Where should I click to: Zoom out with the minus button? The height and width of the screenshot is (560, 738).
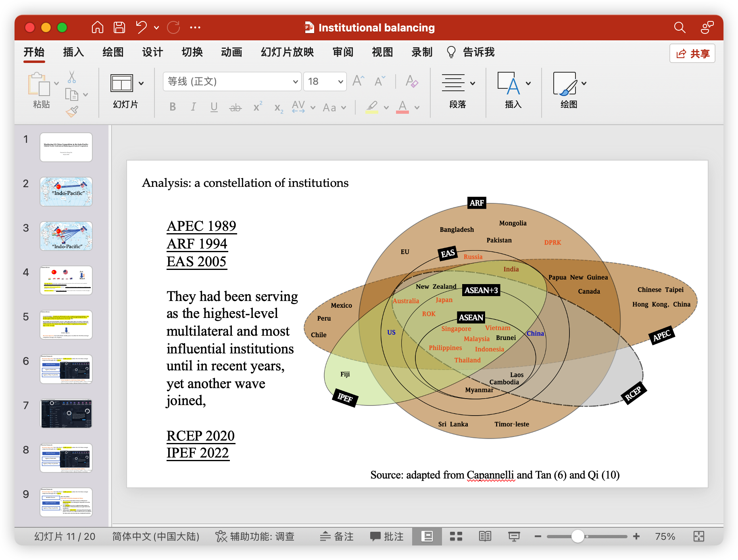click(x=538, y=536)
